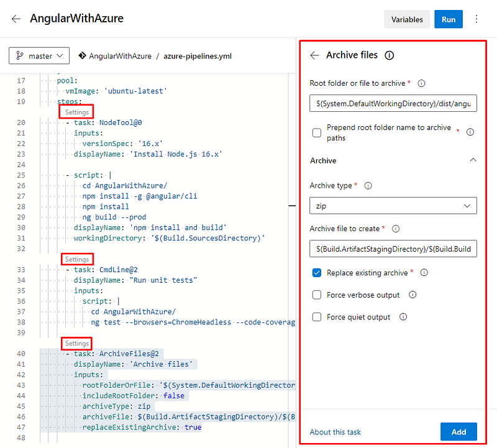Click AngularWithAzure repository breadcrumb
The height and width of the screenshot is (448, 497).
coord(120,56)
